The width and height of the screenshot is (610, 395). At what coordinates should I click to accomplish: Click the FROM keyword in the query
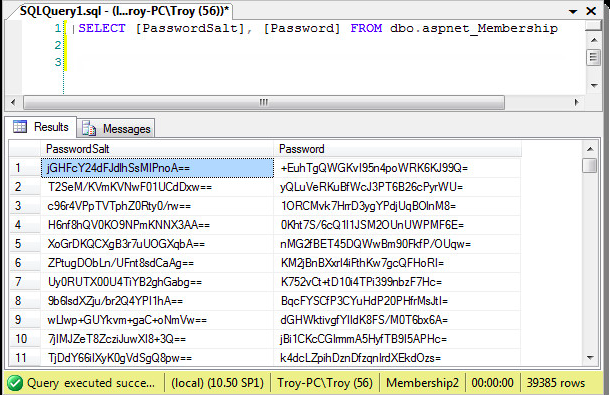[366, 28]
